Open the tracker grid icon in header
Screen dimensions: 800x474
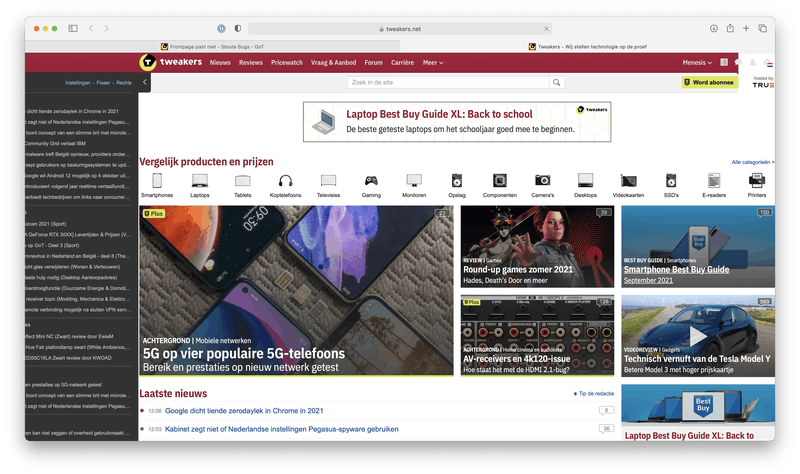coord(724,62)
